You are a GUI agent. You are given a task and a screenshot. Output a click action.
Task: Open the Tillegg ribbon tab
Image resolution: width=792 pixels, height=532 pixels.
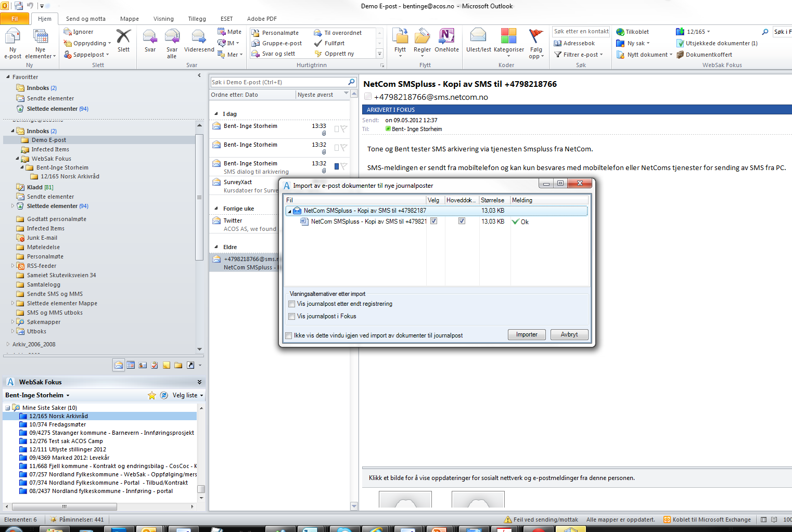click(x=197, y=19)
